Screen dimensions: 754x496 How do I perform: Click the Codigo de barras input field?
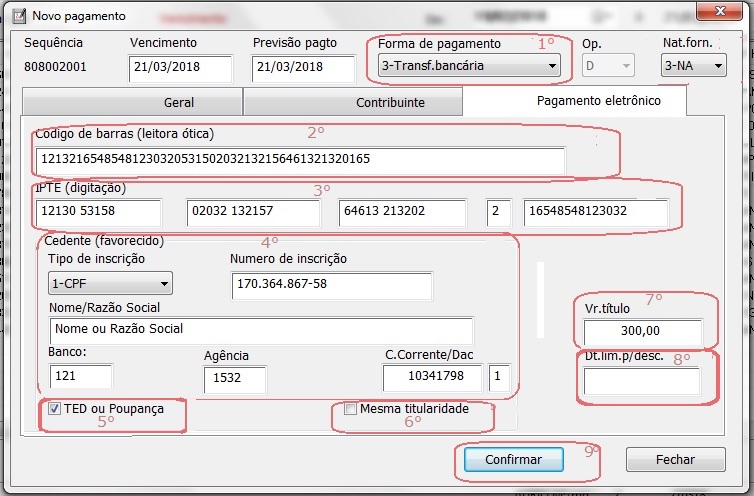point(299,160)
